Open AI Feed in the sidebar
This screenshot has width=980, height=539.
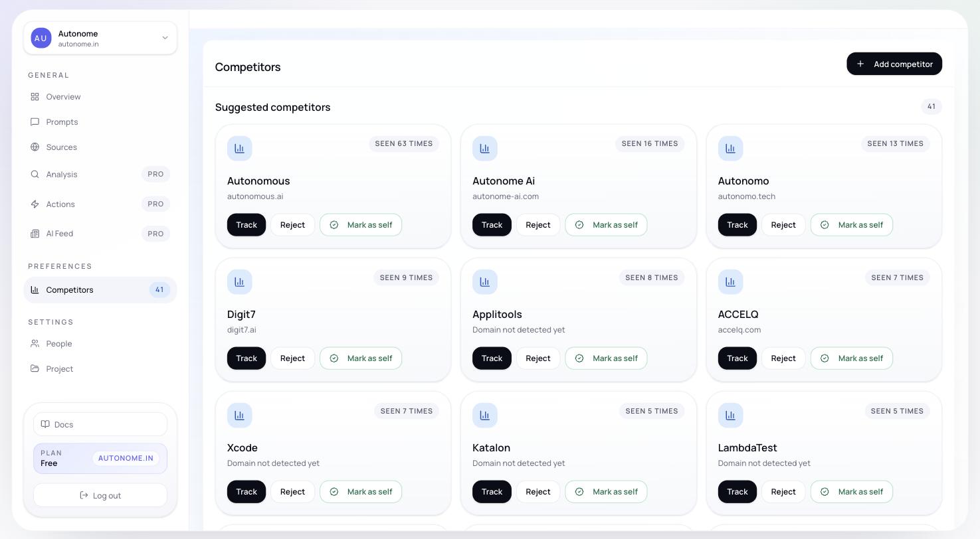100,234
